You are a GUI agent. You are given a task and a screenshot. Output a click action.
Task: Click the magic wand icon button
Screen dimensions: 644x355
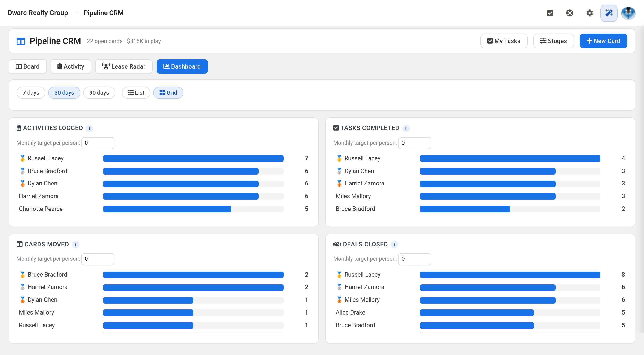[x=609, y=13]
